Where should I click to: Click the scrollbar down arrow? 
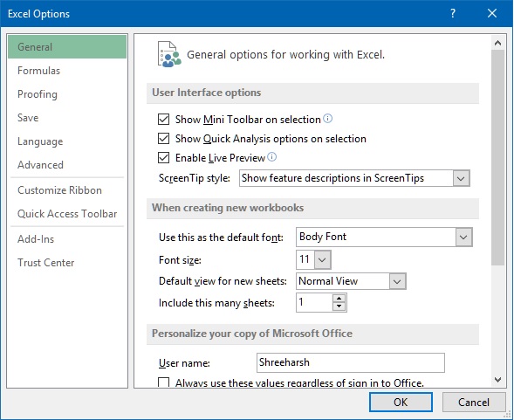point(497,380)
